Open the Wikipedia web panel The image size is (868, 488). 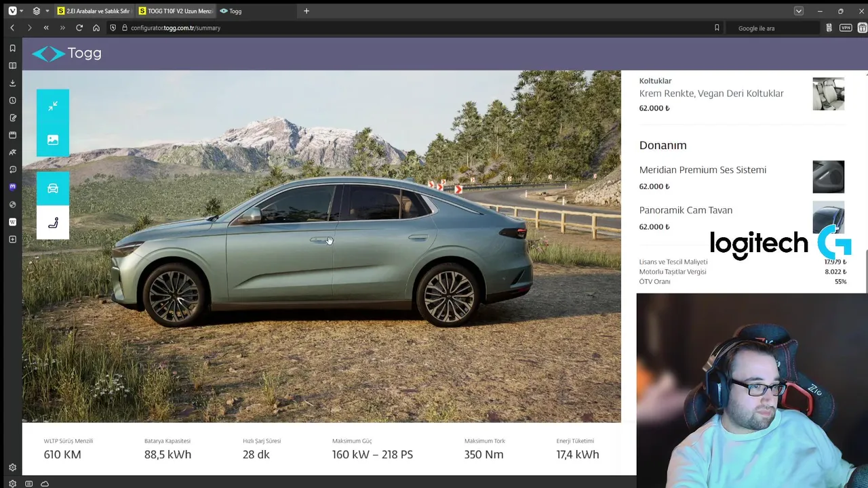point(12,222)
